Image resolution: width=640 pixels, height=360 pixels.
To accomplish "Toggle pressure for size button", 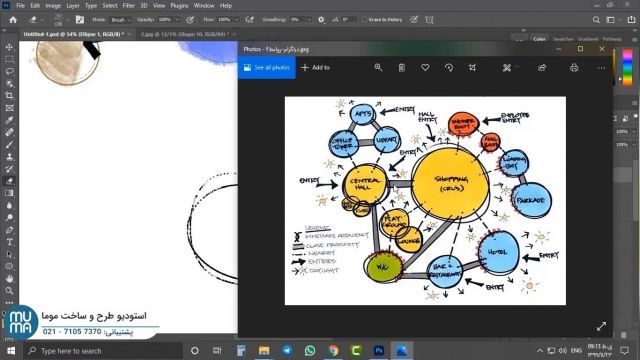I will [414, 20].
